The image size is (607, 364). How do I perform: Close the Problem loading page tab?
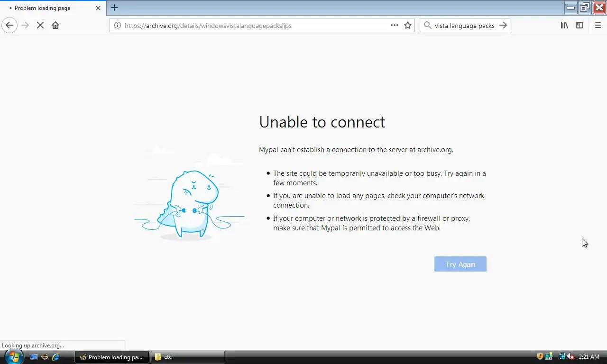[98, 8]
